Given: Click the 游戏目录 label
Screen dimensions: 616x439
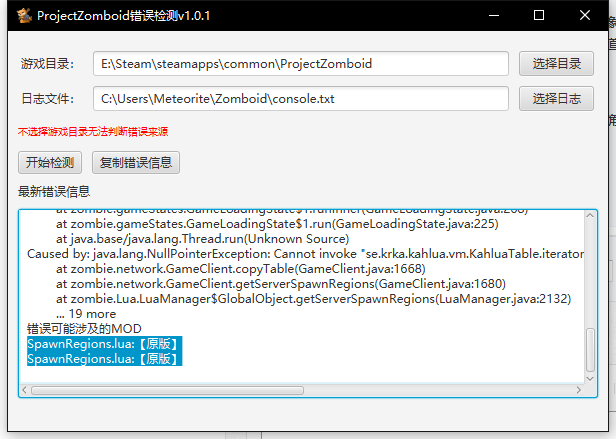Looking at the screenshot, I should [48, 64].
